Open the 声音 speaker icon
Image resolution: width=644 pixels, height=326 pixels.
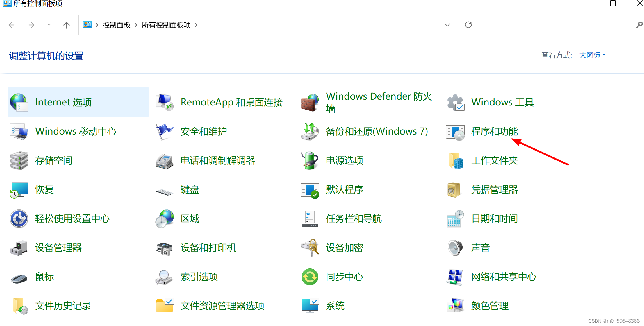455,248
